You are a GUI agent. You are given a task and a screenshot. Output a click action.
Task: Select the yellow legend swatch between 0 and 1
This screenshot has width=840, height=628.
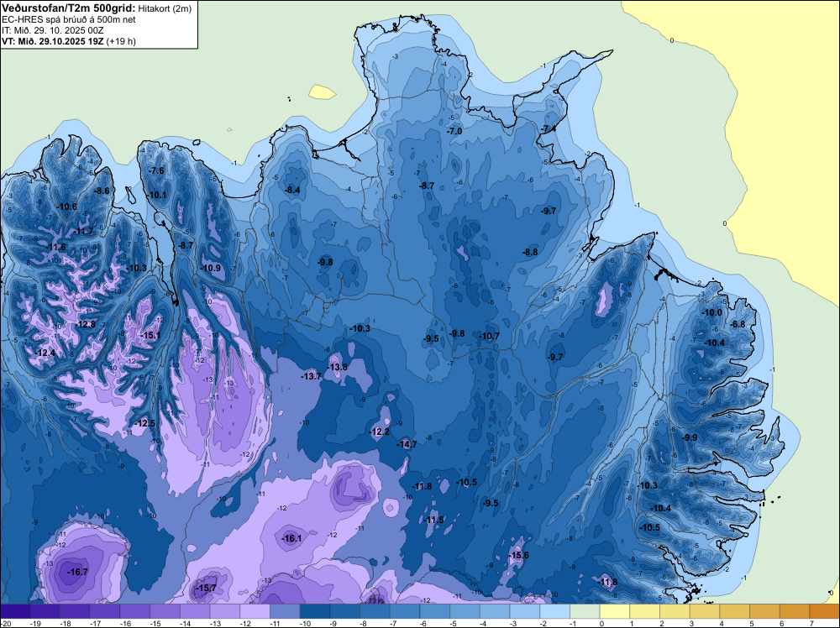click(615, 611)
